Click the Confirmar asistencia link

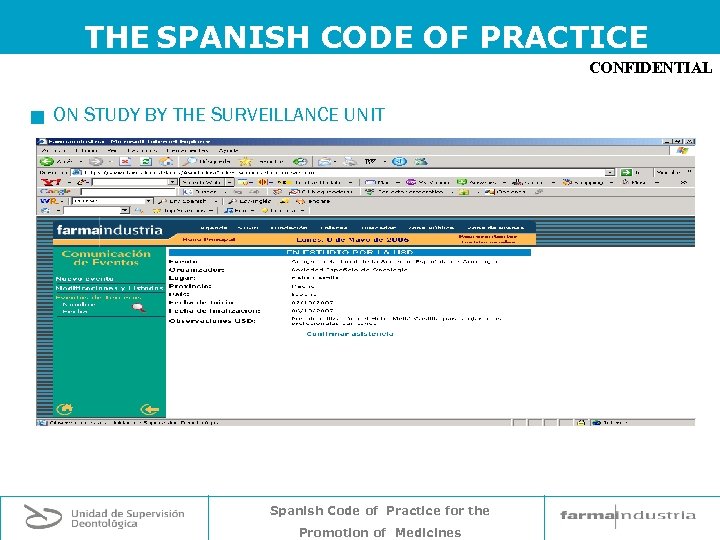pos(350,334)
